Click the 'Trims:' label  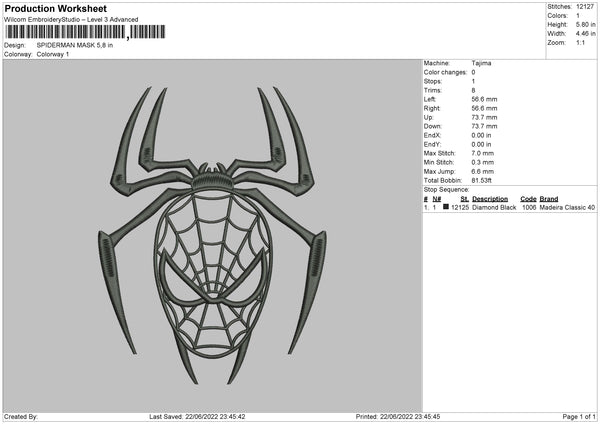[x=433, y=90]
